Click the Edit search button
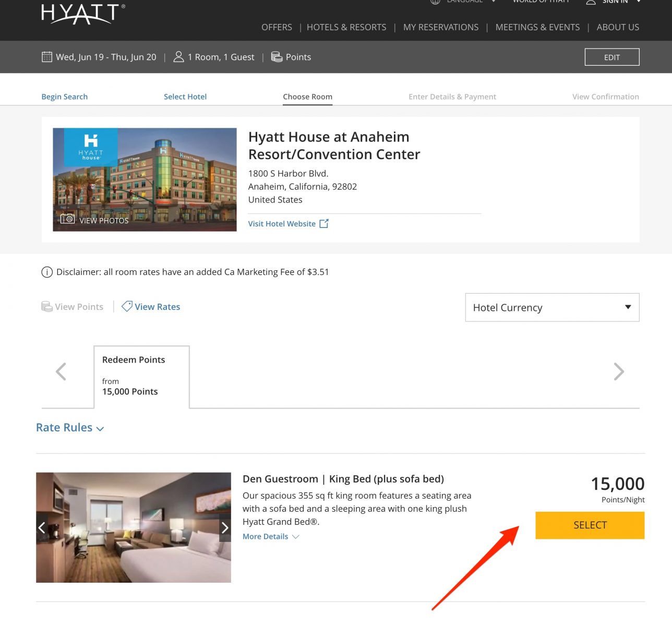The width and height of the screenshot is (672, 626). tap(612, 57)
